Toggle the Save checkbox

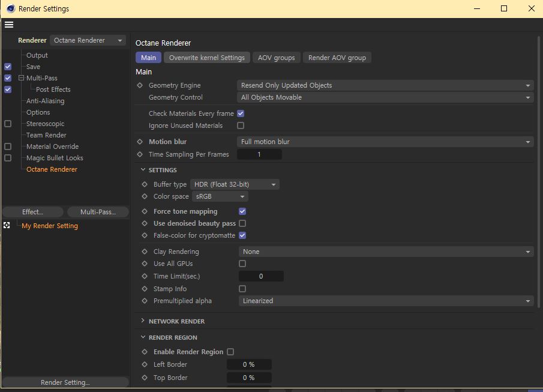point(8,67)
